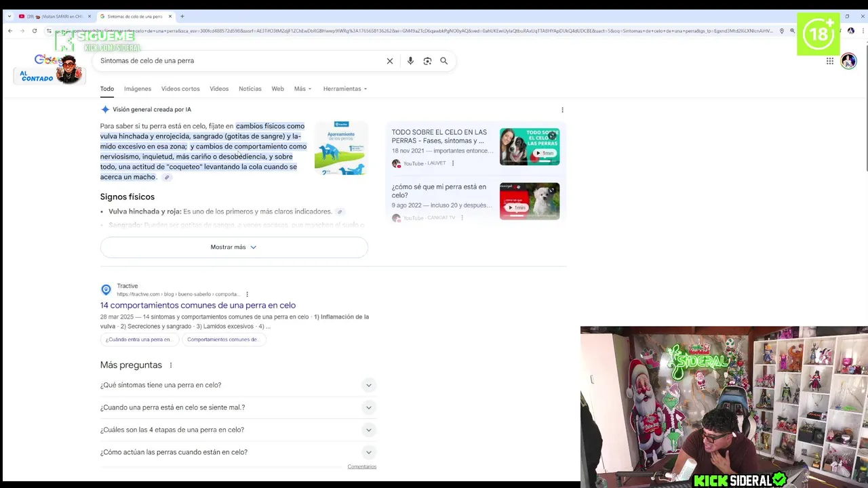Expand ¿Cómo actúan las perras question
868x488 pixels.
[x=237, y=452]
